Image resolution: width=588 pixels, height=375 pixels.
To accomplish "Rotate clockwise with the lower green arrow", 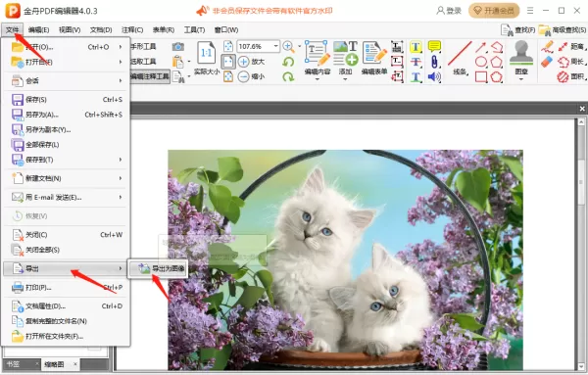I will coord(288,76).
